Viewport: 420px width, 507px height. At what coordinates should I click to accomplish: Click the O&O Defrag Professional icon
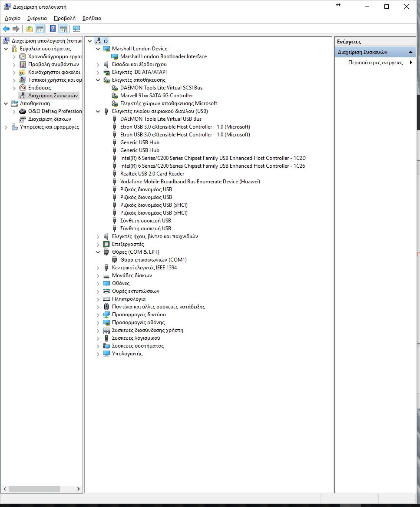(23, 111)
